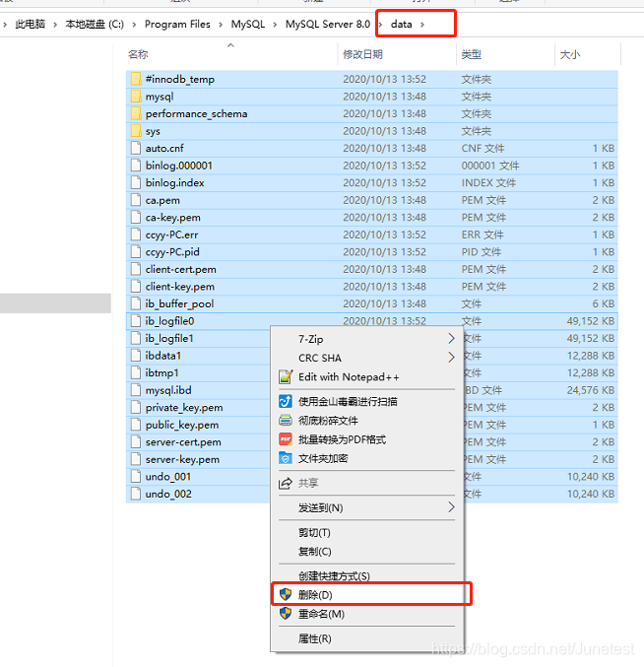Sort by 类型 column header
644x667 pixels.
click(472, 54)
